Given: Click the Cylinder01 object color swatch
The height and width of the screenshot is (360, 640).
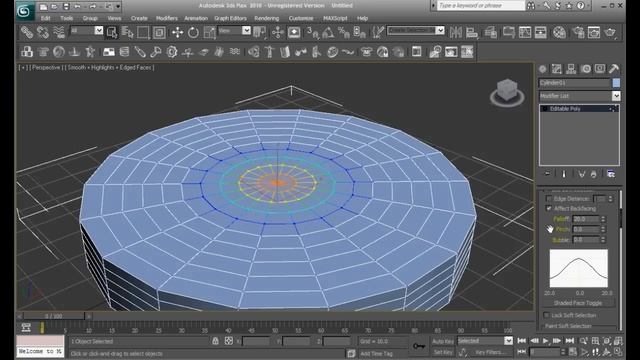Looking at the screenshot, I should click(616, 83).
